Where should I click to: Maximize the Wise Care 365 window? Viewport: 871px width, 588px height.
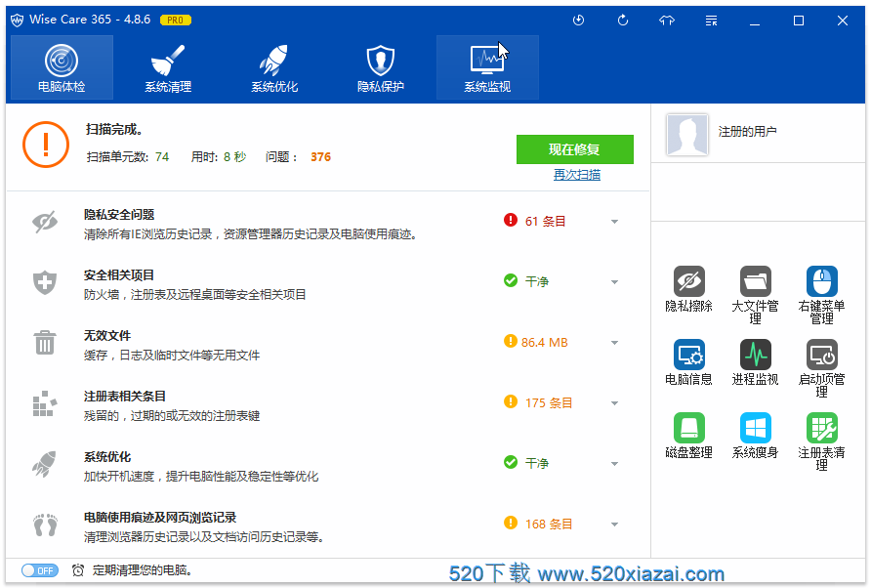799,21
